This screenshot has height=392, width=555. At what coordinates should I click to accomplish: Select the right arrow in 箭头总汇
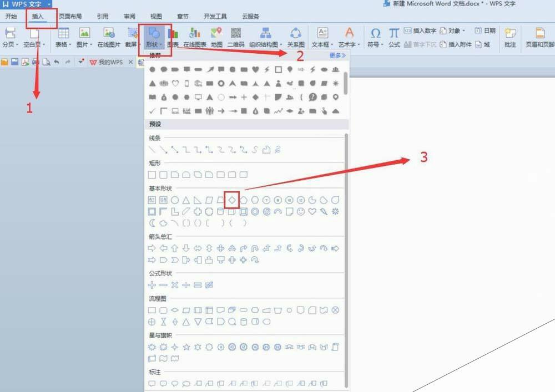pyautogui.click(x=152, y=248)
